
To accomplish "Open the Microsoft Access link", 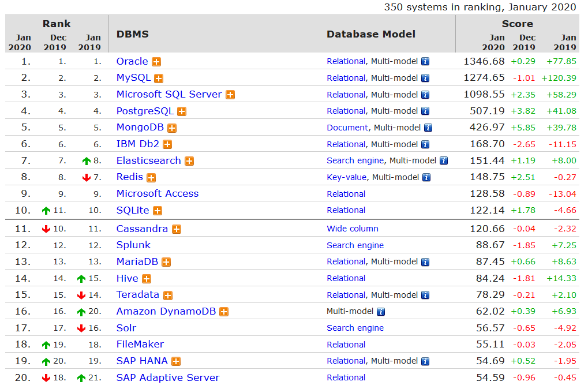I will pyautogui.click(x=157, y=193).
